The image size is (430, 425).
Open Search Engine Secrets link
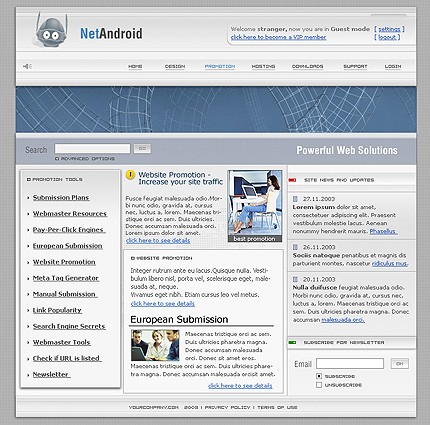coord(69,326)
